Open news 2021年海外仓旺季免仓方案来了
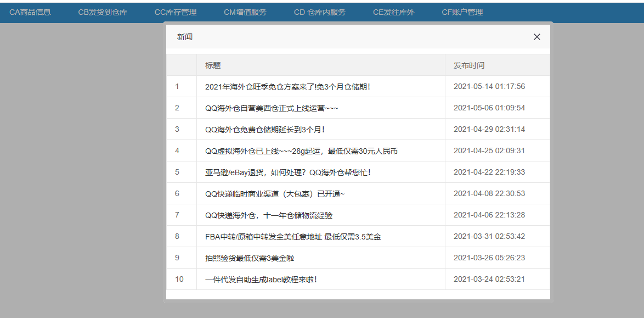Image resolution: width=644 pixels, height=318 pixels. pyautogui.click(x=287, y=86)
